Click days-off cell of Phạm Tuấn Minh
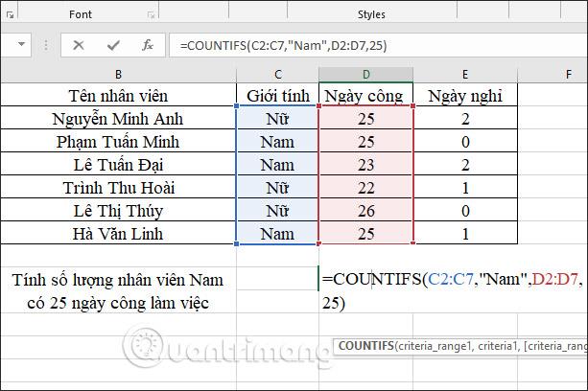Screen dimensions: 588x391 point(465,141)
